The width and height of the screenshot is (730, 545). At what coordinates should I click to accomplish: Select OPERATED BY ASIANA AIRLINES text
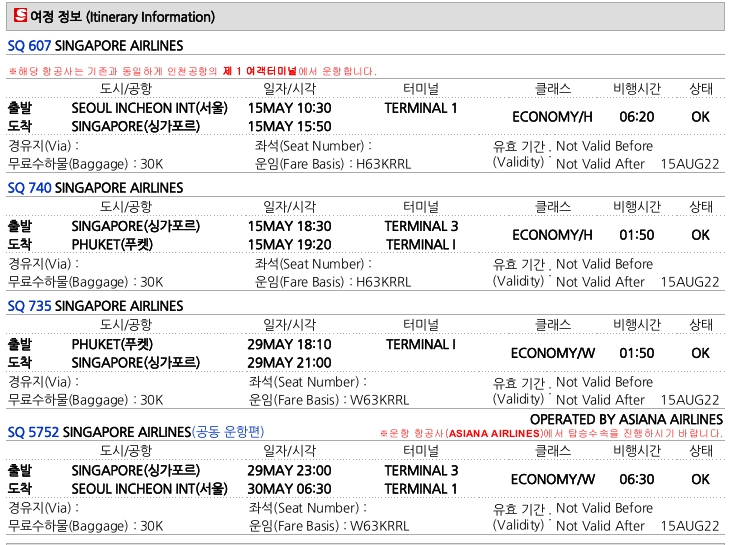click(626, 419)
